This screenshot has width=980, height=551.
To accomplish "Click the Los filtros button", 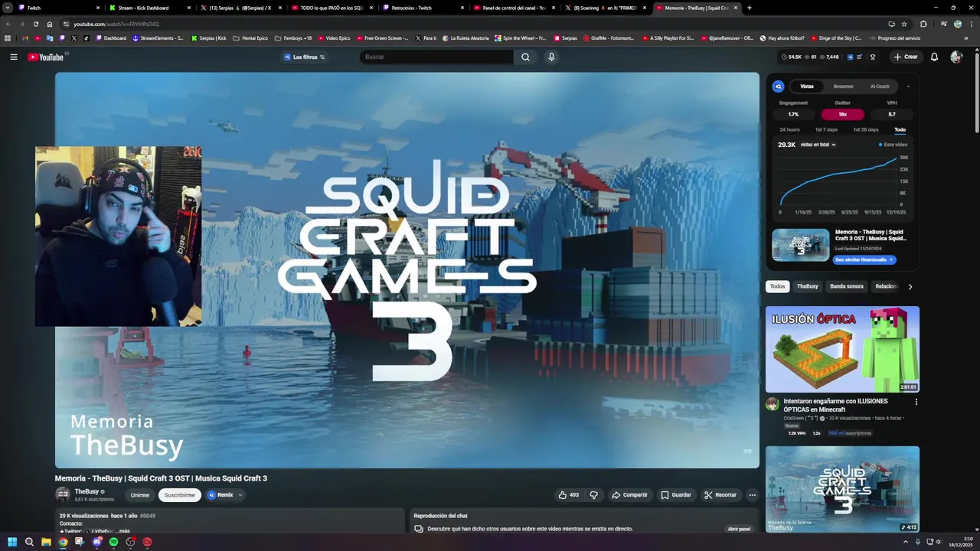I will 305,57.
